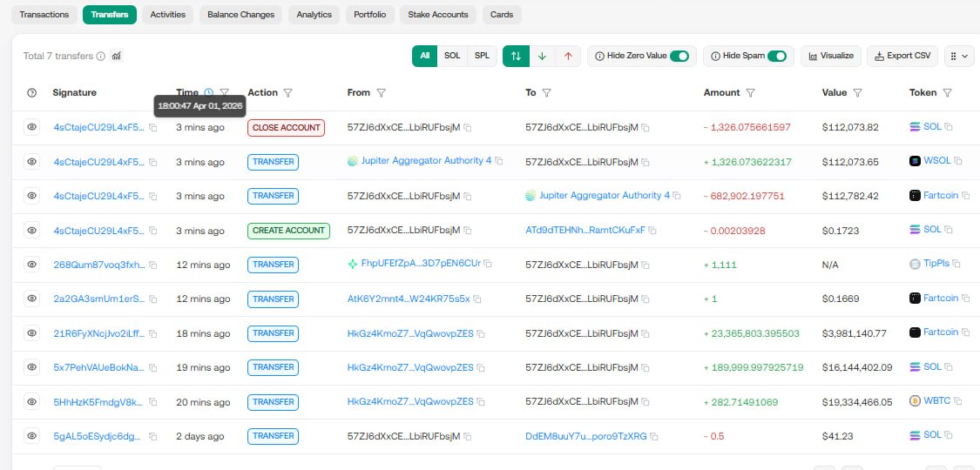Open the Action column filter

(288, 93)
